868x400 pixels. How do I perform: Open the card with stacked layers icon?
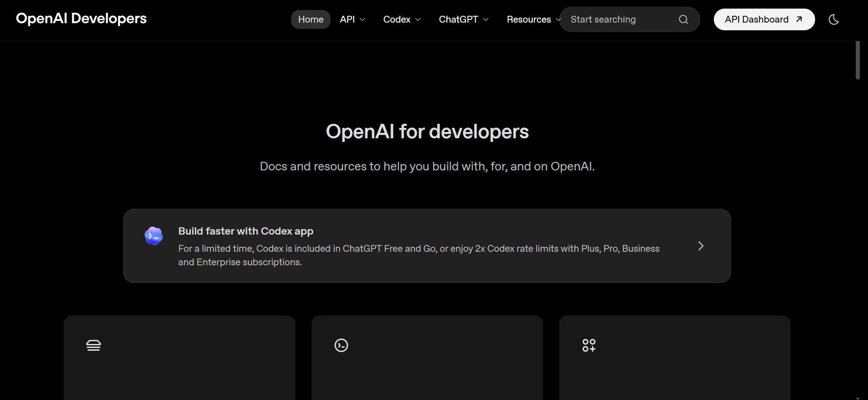pyautogui.click(x=179, y=358)
